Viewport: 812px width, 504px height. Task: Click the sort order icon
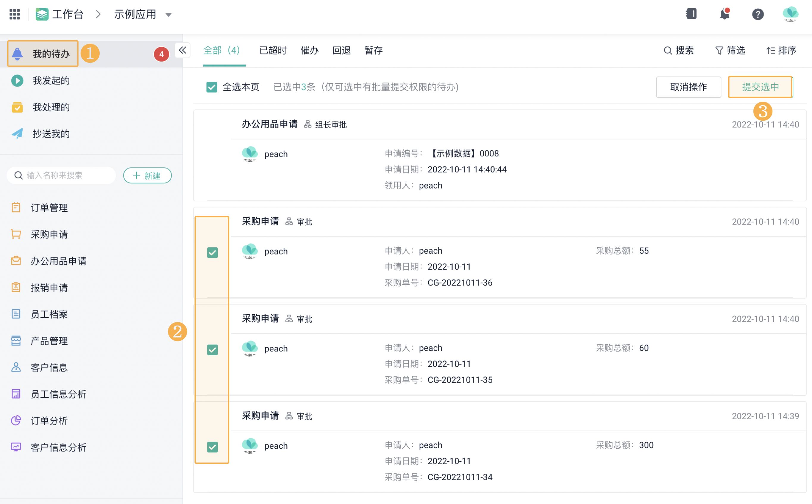coord(770,51)
